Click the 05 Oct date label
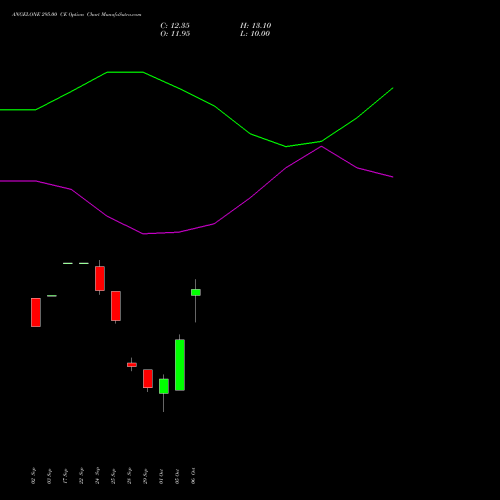The image size is (500, 500). (x=177, y=476)
